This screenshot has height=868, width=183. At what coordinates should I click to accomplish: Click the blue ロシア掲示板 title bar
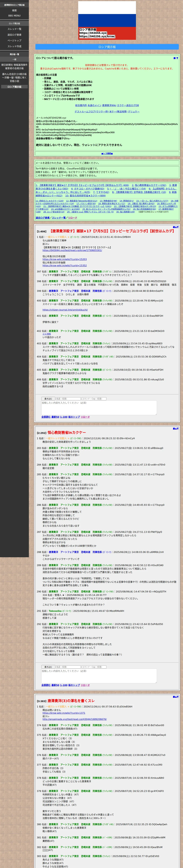coord(107,47)
